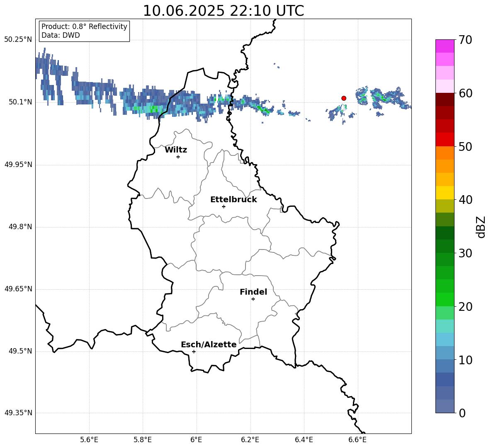491x448 pixels.
Task: Click the yellow colorbar segment above 40
Action: pyautogui.click(x=445, y=193)
